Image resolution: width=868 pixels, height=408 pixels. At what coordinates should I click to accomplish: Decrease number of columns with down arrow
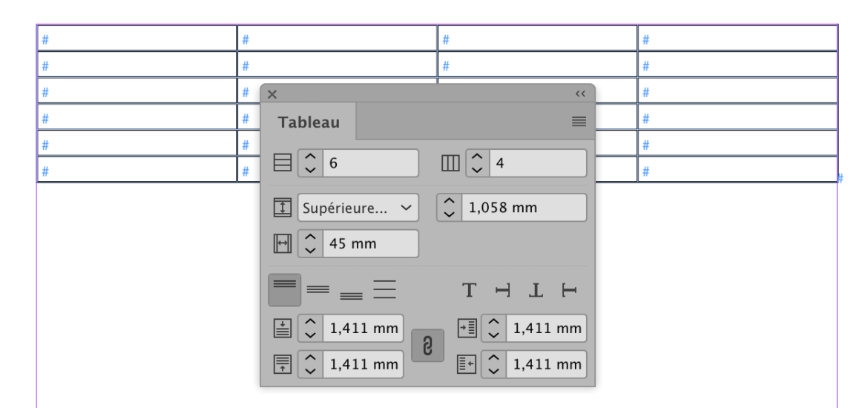pos(479,169)
